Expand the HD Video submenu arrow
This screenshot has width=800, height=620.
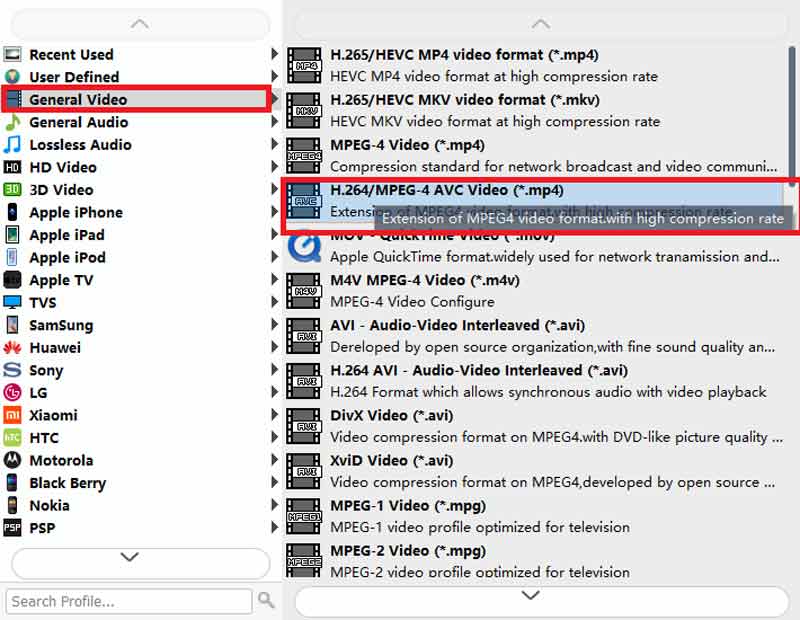point(274,166)
